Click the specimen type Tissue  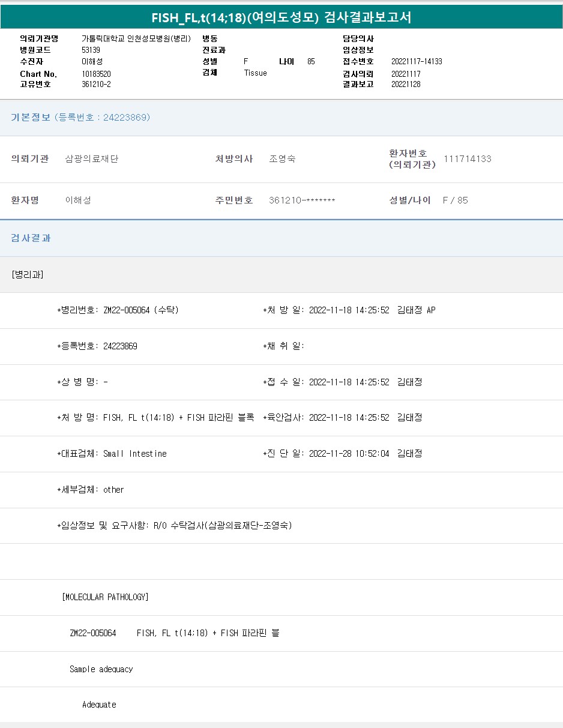[x=255, y=73]
